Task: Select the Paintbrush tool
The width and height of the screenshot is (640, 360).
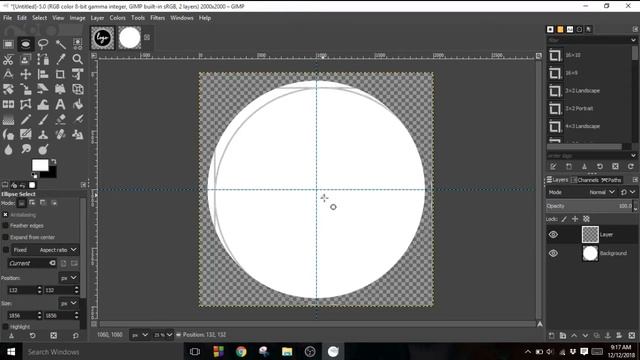Action: pos(43,120)
